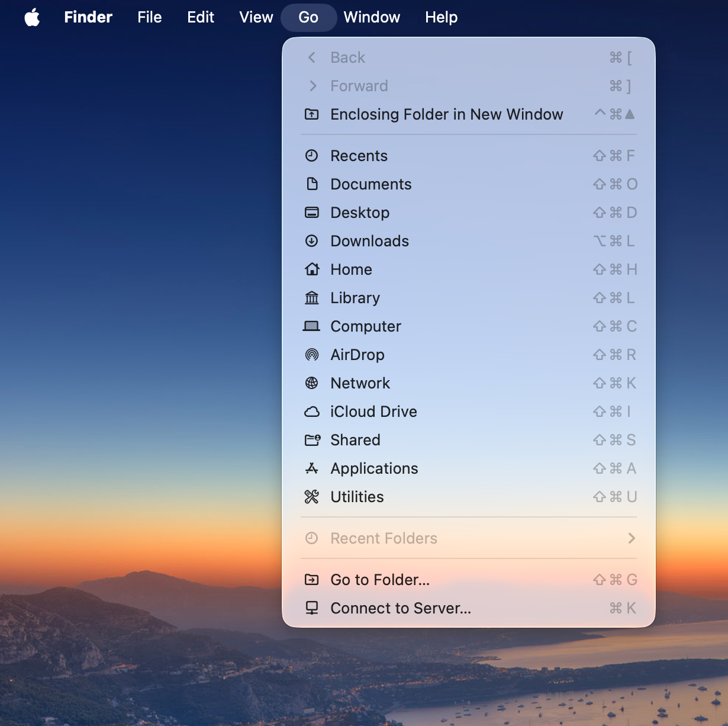Image resolution: width=728 pixels, height=726 pixels.
Task: Click the Utilities tools icon
Action: [x=312, y=497]
